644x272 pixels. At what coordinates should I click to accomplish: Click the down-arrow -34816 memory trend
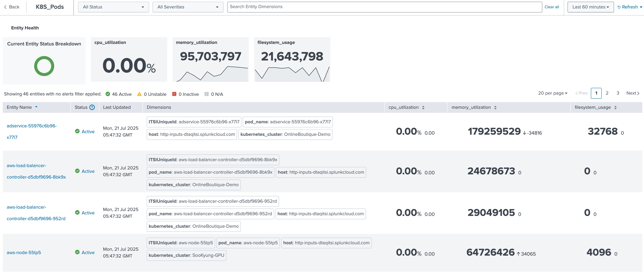pos(532,133)
